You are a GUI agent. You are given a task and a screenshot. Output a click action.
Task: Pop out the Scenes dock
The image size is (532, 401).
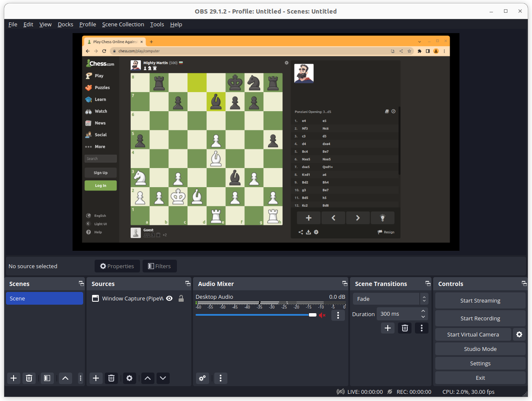[81, 283]
